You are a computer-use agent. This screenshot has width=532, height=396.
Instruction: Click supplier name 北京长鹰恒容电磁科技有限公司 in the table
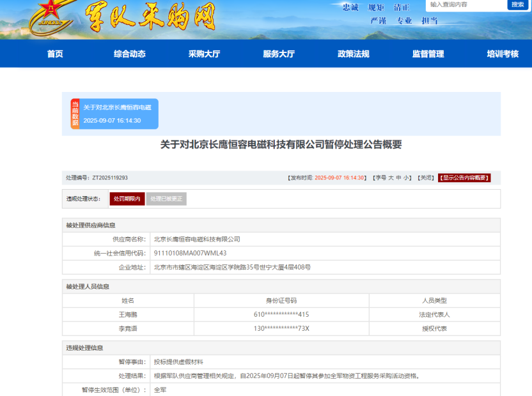pyautogui.click(x=197, y=240)
